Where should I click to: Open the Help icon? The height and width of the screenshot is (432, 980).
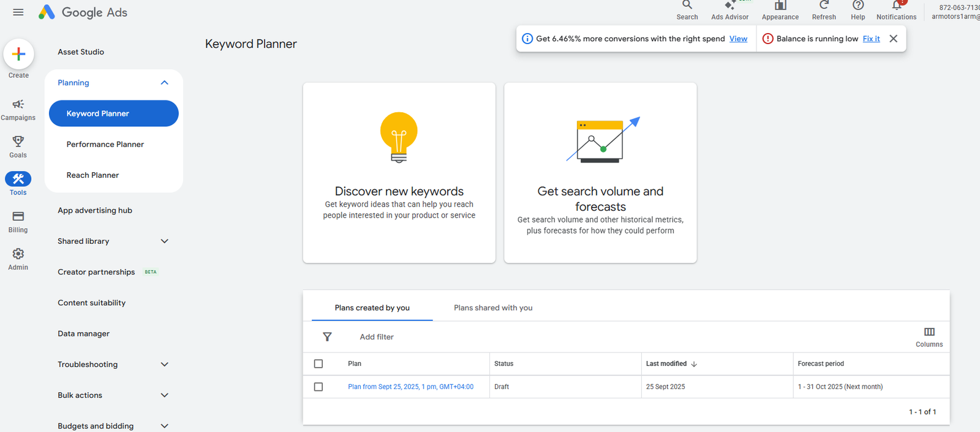858,6
